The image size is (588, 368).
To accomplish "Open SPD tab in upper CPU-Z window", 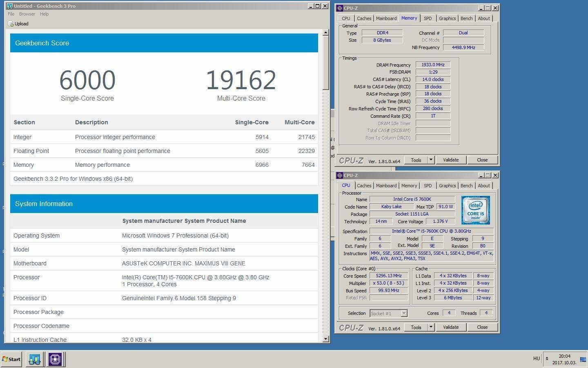I will pos(428,18).
